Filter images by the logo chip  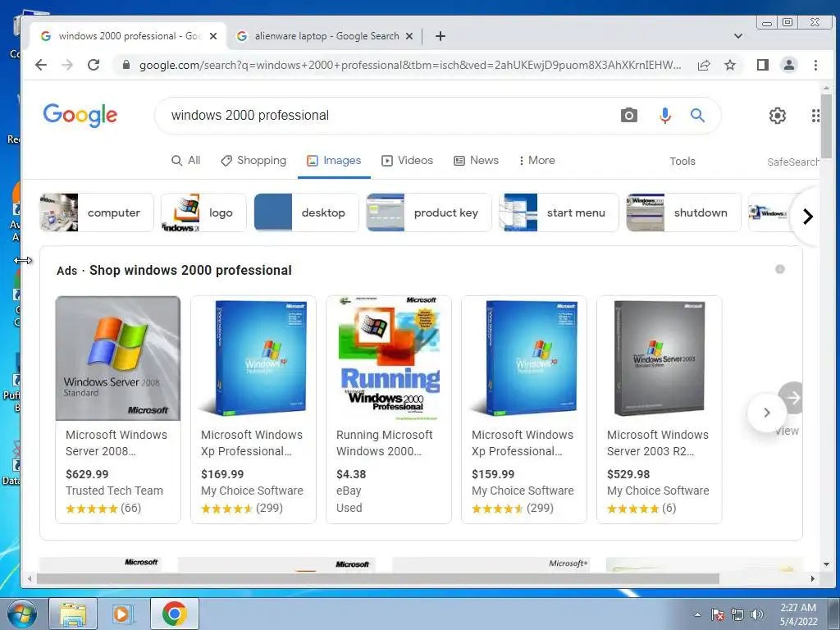click(203, 212)
